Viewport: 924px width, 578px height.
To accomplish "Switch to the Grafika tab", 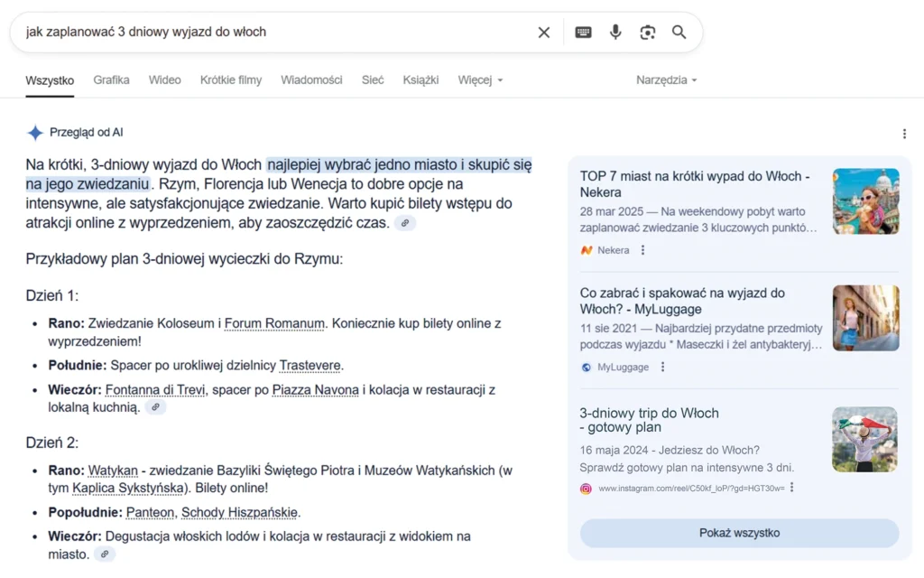I will (111, 79).
